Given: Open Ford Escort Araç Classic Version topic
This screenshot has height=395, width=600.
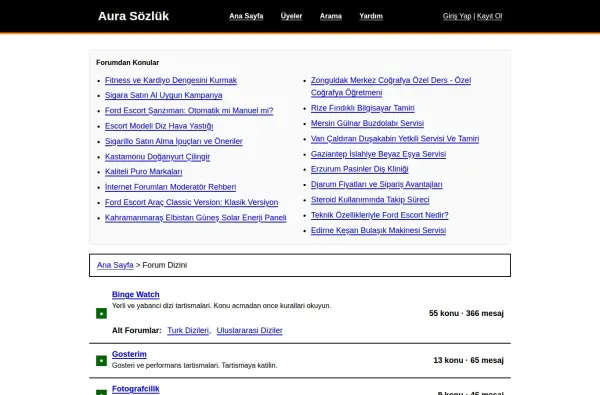Looking at the screenshot, I should [x=191, y=202].
